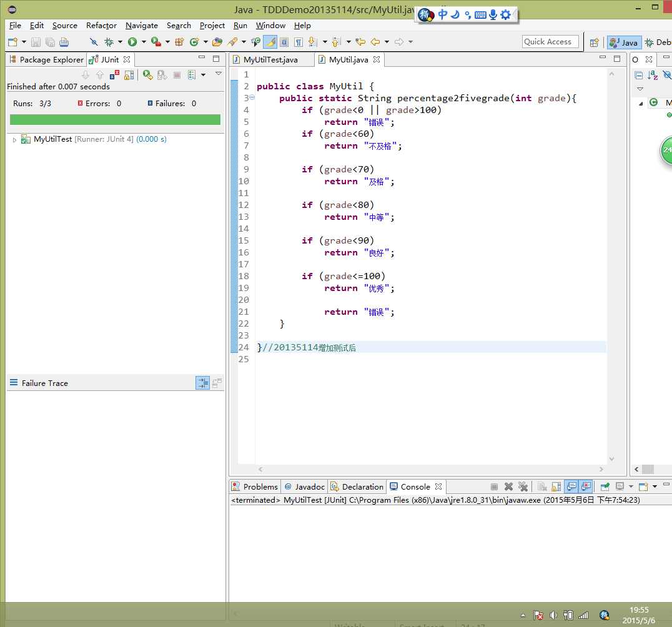The image size is (672, 627).
Task: Click the Rerun Test icon in JUnit
Action: [148, 76]
